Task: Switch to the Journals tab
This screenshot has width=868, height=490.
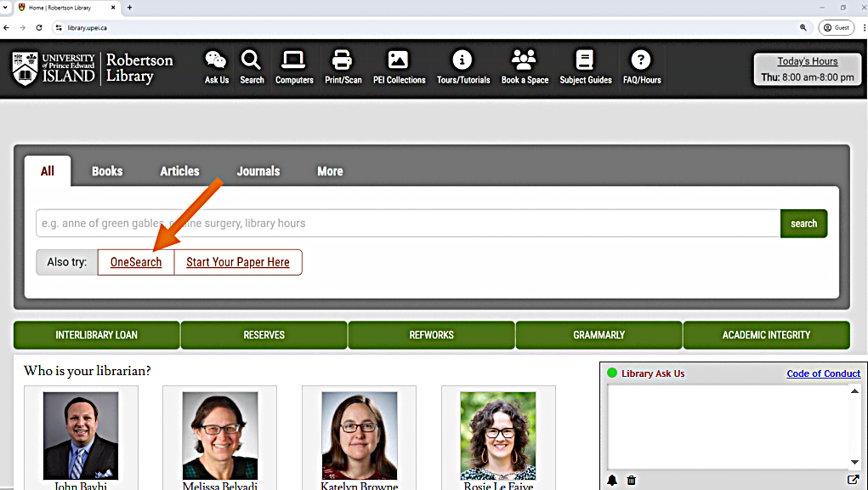Action: tap(258, 171)
